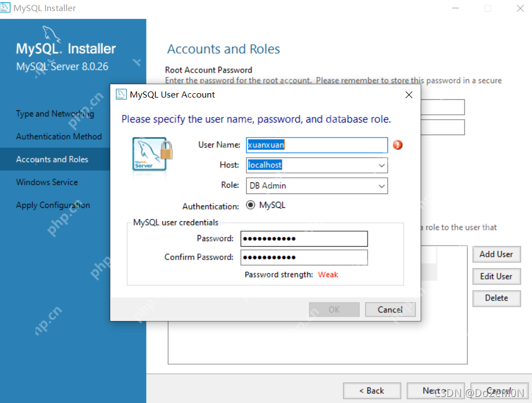Image resolution: width=532 pixels, height=403 pixels.
Task: Open the Host dropdown list
Action: pos(382,165)
